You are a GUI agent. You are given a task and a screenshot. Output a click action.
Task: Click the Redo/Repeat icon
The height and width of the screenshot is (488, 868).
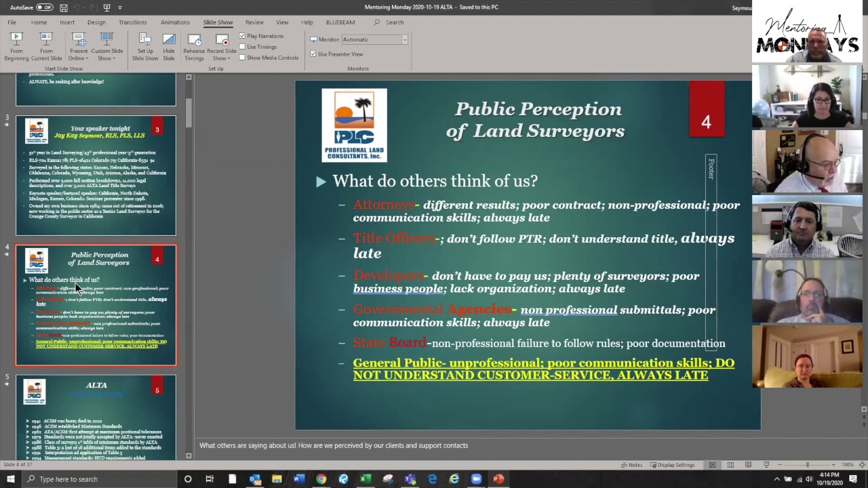93,7
